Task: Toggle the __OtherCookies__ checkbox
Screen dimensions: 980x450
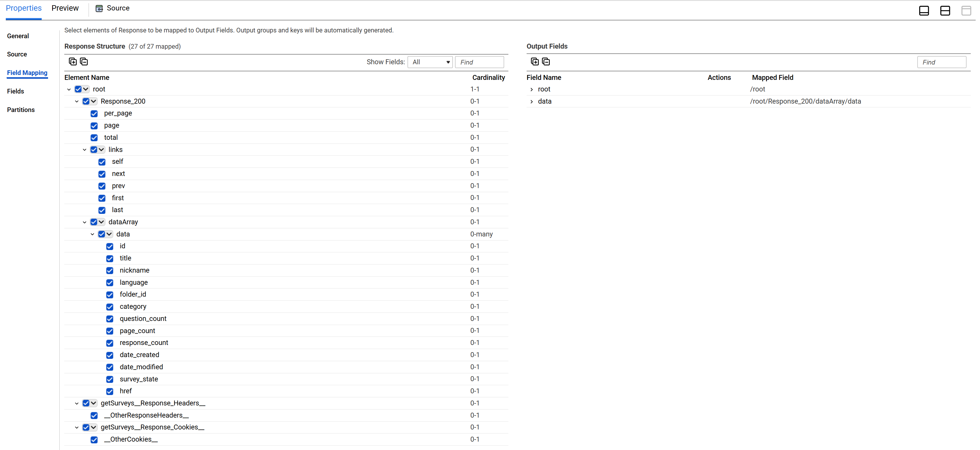Action: click(x=94, y=440)
